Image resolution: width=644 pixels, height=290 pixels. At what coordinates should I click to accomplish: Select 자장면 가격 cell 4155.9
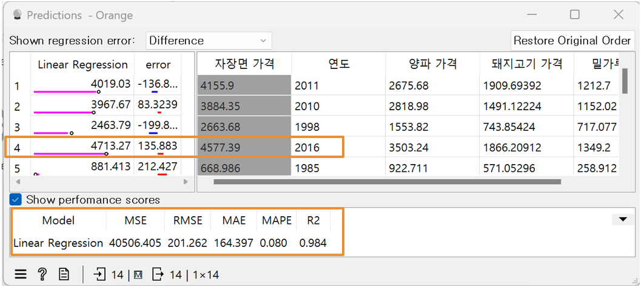[244, 85]
